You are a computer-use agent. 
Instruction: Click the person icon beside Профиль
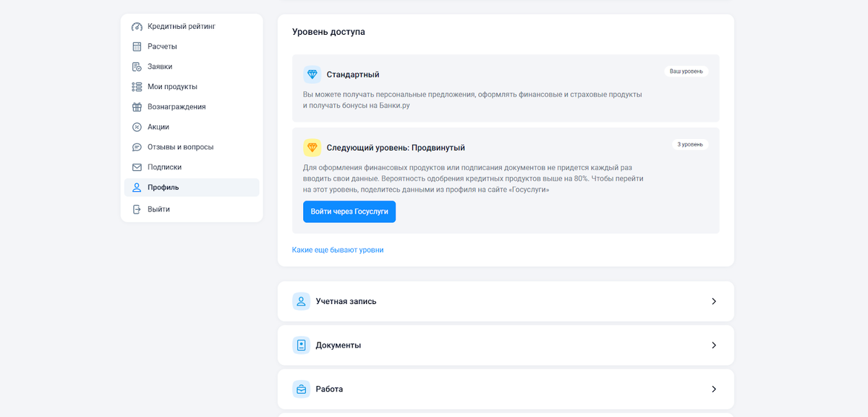[x=137, y=188]
